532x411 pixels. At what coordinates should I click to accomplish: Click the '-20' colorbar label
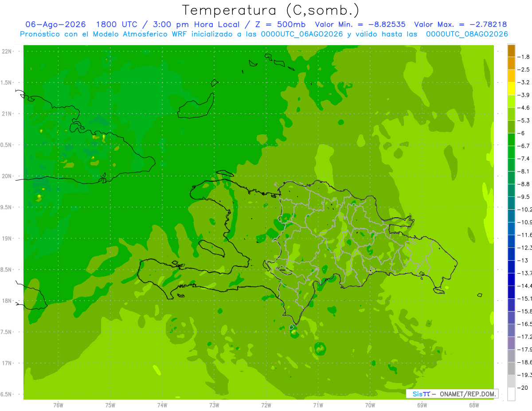coord(524,388)
